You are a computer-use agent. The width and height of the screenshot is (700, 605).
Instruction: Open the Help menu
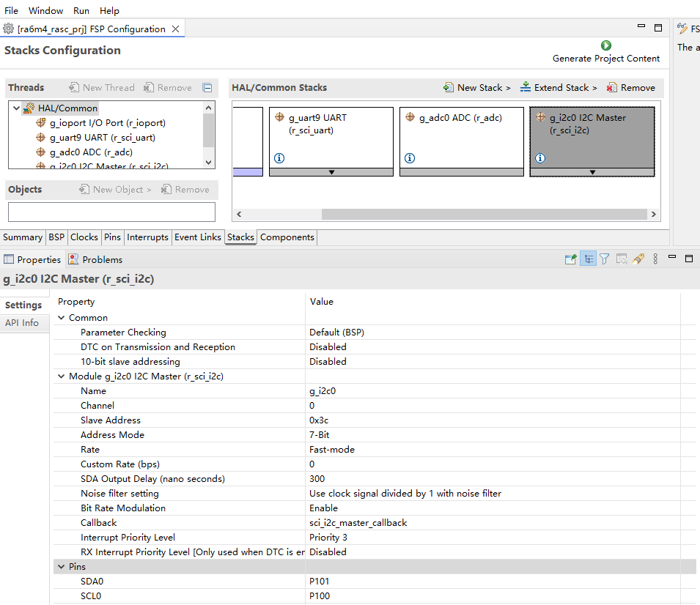coord(109,11)
